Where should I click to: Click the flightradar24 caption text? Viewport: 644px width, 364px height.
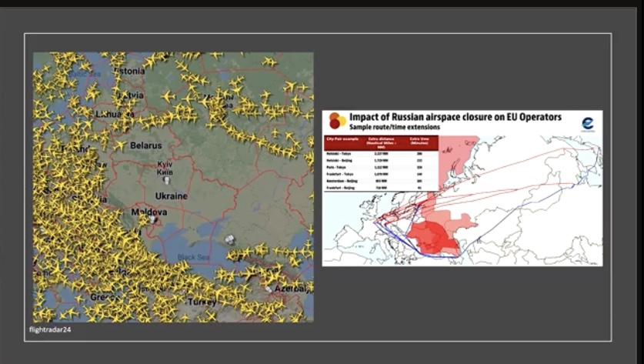coord(52,329)
